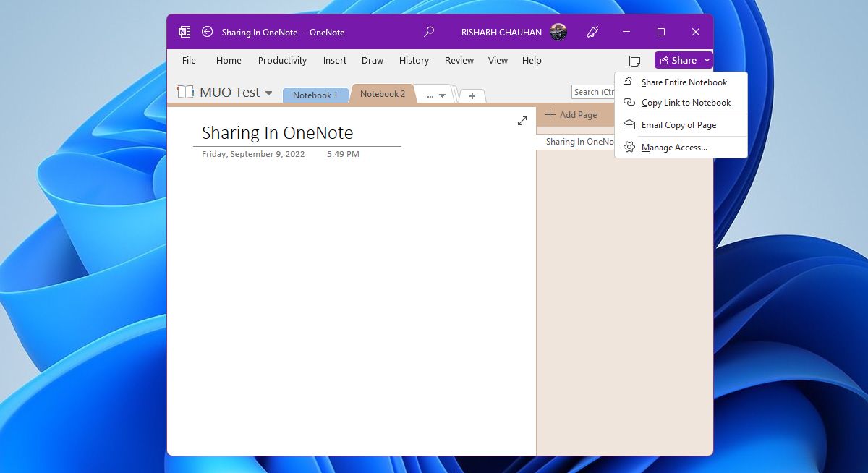Click the notebook search box
Screen dimensions: 868x473
tap(593, 92)
